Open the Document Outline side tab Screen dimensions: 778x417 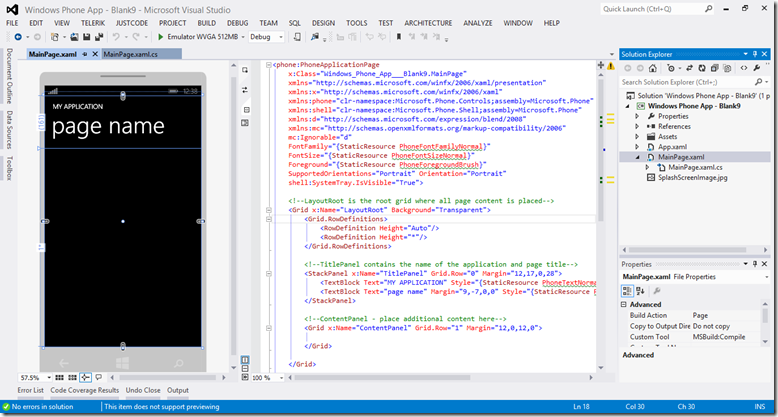9,76
